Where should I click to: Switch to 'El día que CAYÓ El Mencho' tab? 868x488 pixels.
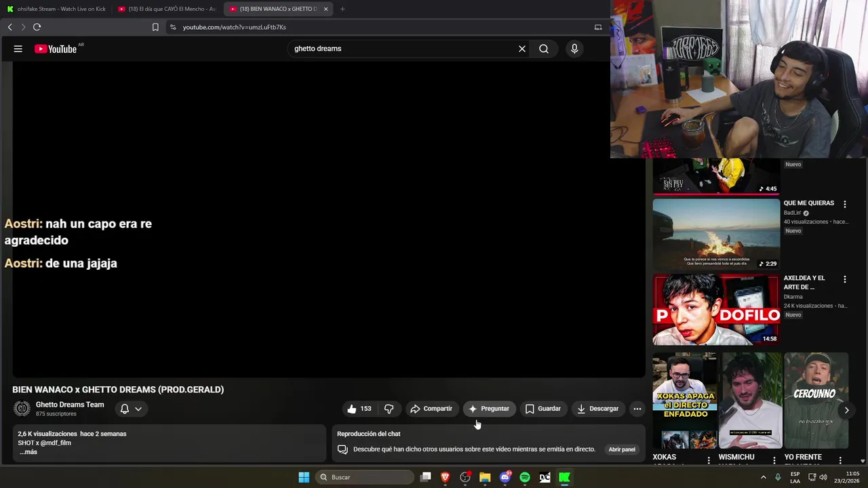(167, 9)
